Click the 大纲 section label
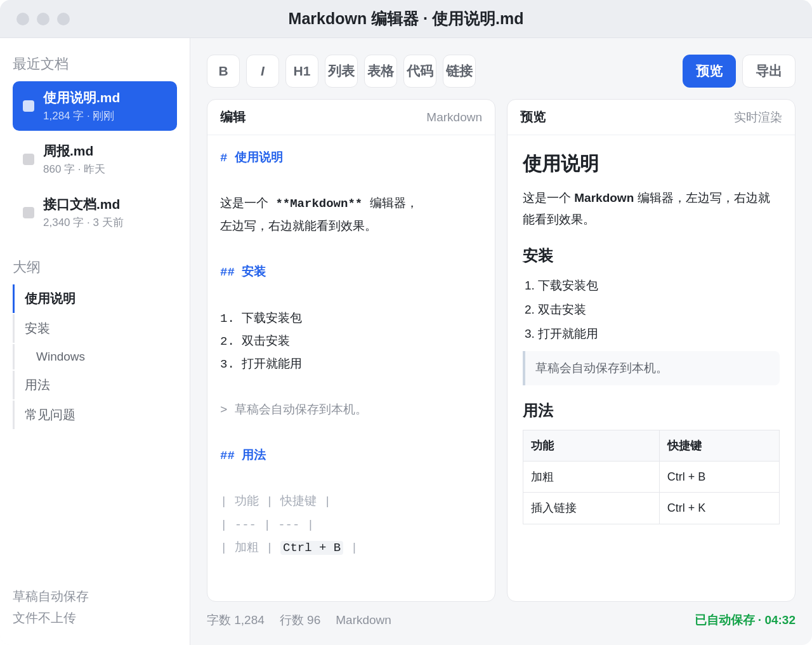Screen dimensions: 812x645 coord(27,267)
